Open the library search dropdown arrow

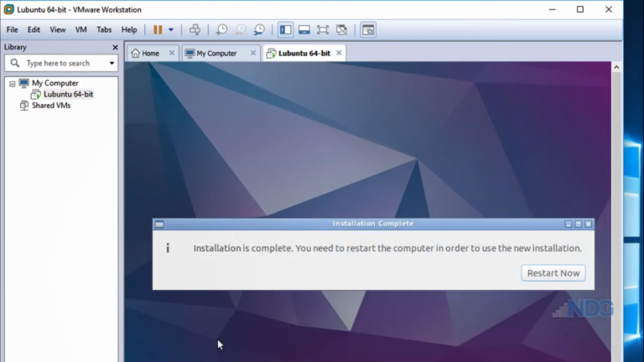[x=112, y=63]
